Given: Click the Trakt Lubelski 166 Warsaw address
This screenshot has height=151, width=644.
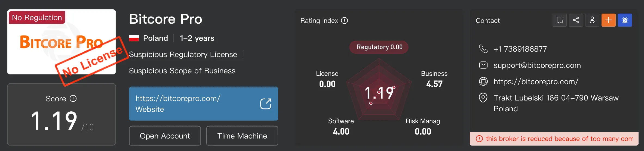Looking at the screenshot, I should point(556,103).
